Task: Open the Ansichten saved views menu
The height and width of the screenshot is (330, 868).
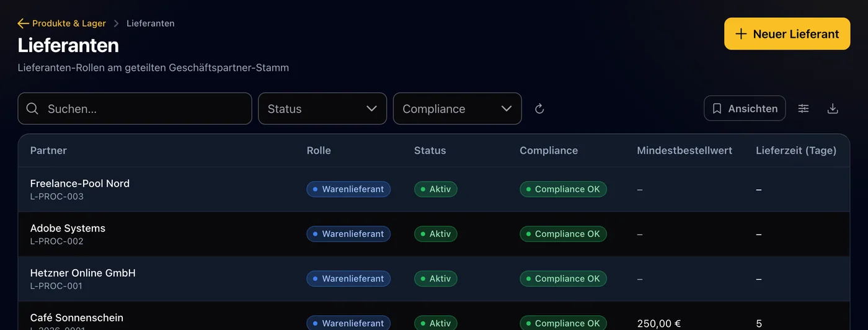Action: click(x=745, y=109)
